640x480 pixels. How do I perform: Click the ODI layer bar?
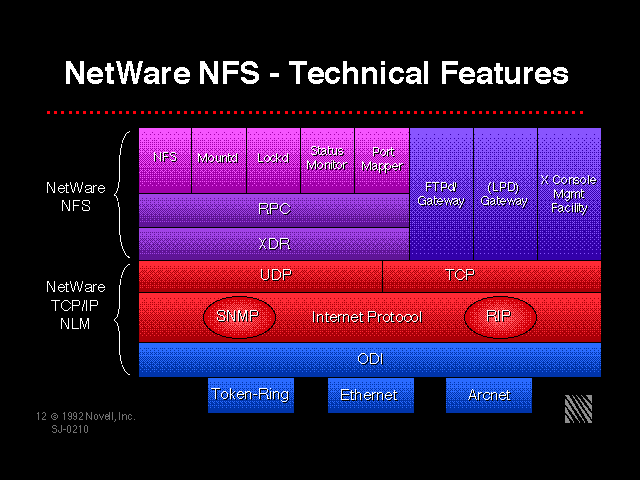click(370, 360)
